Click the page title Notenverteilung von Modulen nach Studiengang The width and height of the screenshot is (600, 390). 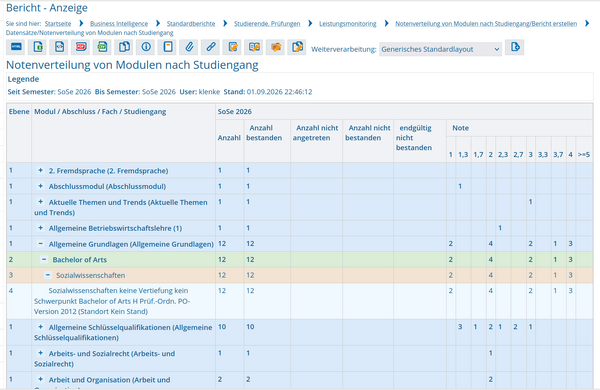(132, 65)
